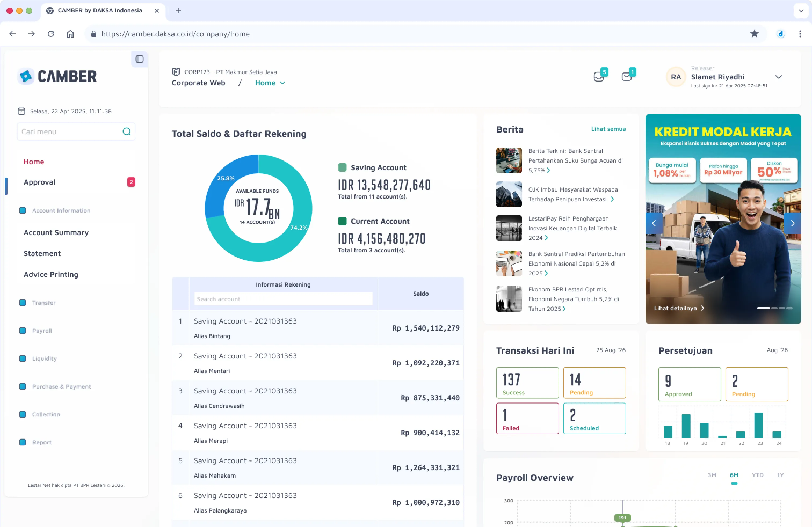
Task: Click the CAMBER logo
Action: pyautogui.click(x=57, y=76)
